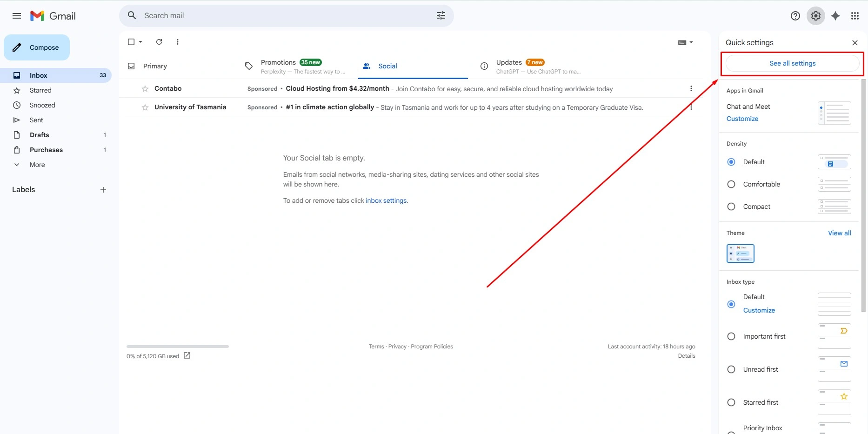Click the Priority Inbox option label

pos(762,428)
